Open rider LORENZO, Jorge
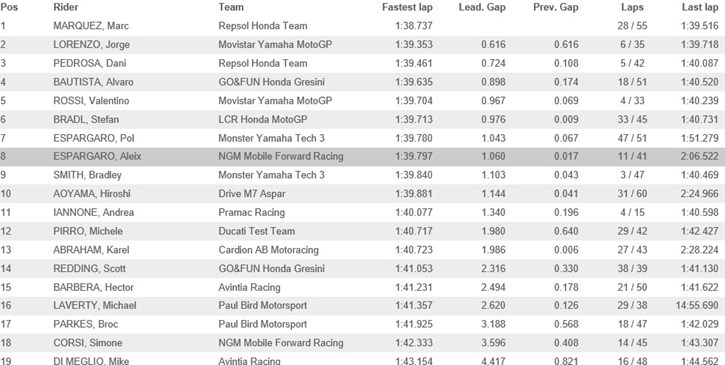This screenshot has height=365, width=725. pos(92,45)
